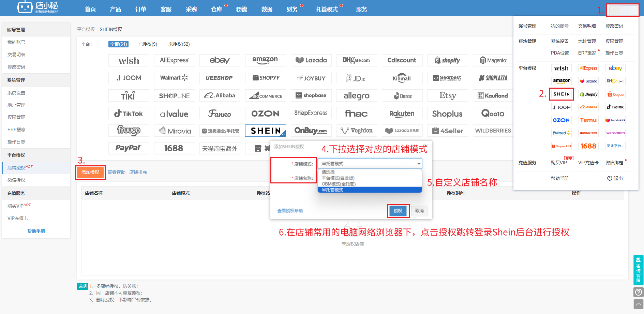644x314 pixels.
Task: Open 我的账号 in the left sidebar
Action: pyautogui.click(x=36, y=42)
